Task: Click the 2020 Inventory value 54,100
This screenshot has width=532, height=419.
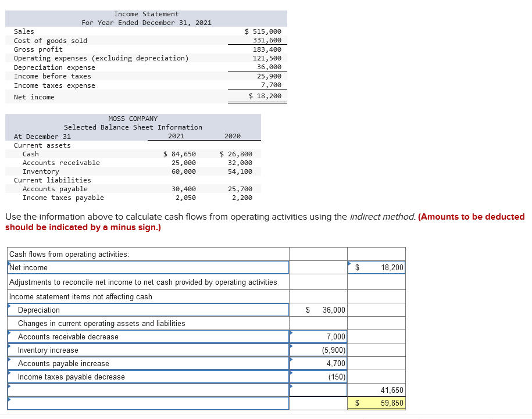Action: click(240, 171)
